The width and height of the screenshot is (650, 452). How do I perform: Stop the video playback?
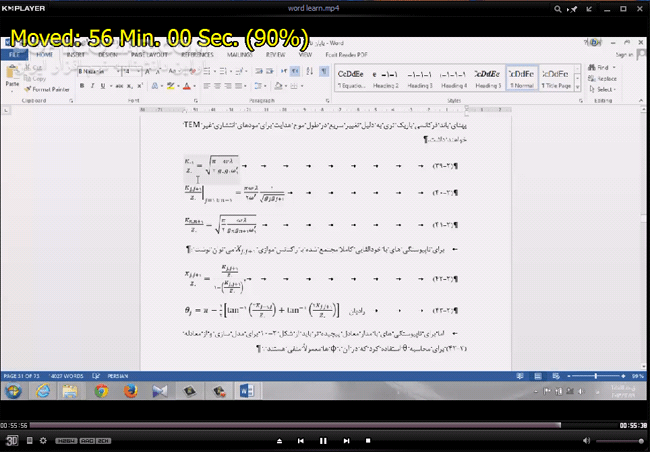pyautogui.click(x=368, y=440)
